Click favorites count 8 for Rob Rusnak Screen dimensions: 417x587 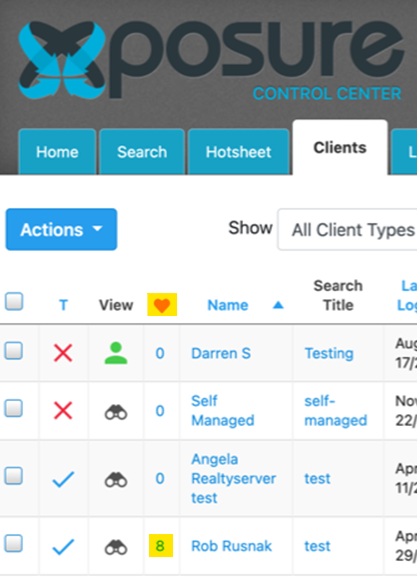coord(161,546)
